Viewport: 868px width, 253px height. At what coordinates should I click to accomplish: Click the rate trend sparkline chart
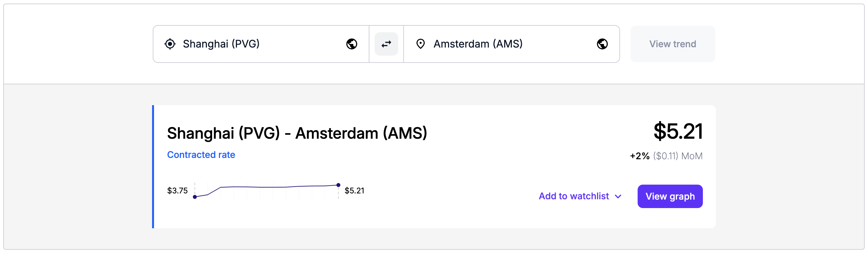[267, 191]
